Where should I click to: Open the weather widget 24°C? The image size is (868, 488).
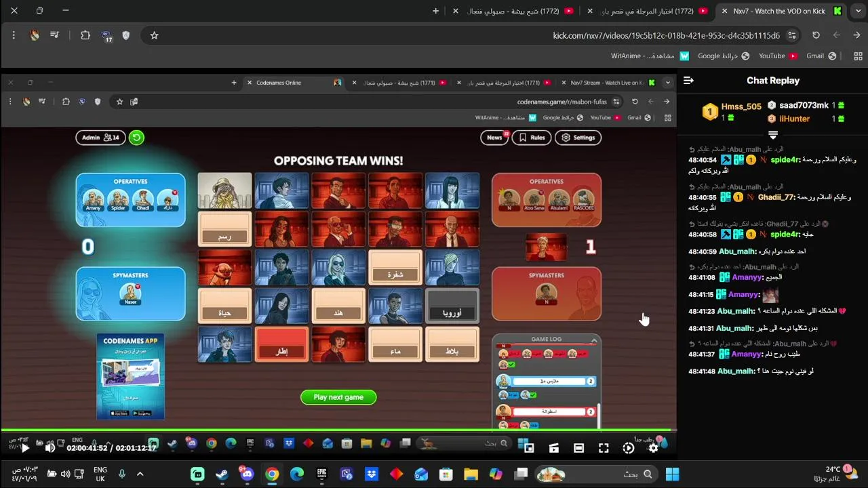pyautogui.click(x=834, y=474)
